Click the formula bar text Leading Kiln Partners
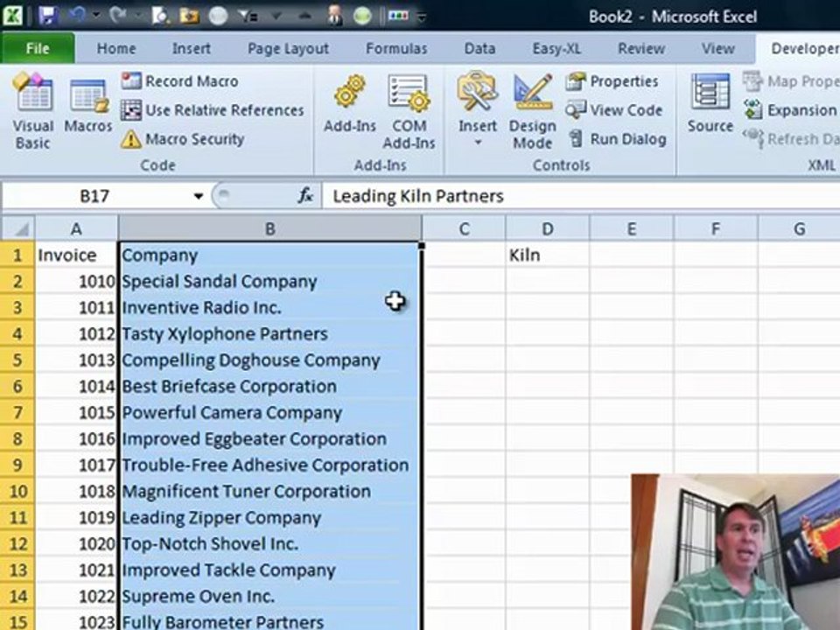The height and width of the screenshot is (630, 840). coord(418,196)
